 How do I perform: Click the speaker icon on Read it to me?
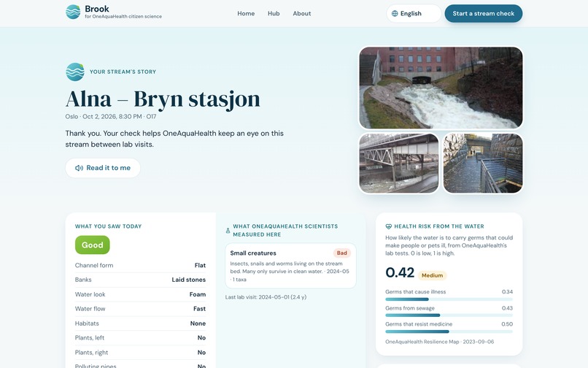click(x=79, y=168)
